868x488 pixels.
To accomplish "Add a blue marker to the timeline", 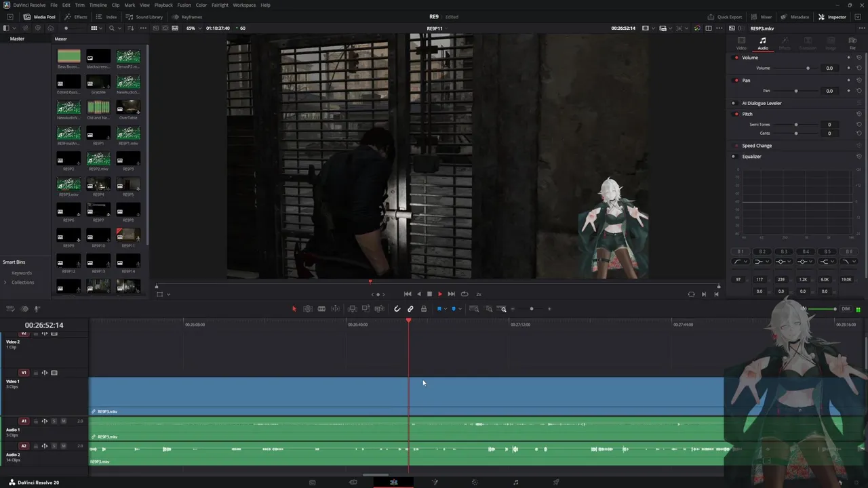I will 454,309.
